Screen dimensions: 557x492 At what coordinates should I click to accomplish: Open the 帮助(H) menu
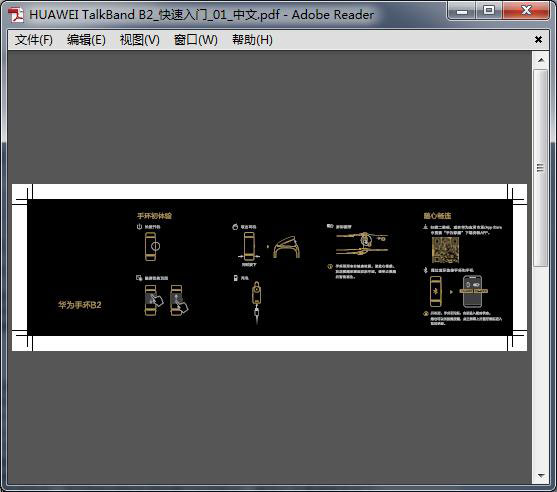(252, 40)
